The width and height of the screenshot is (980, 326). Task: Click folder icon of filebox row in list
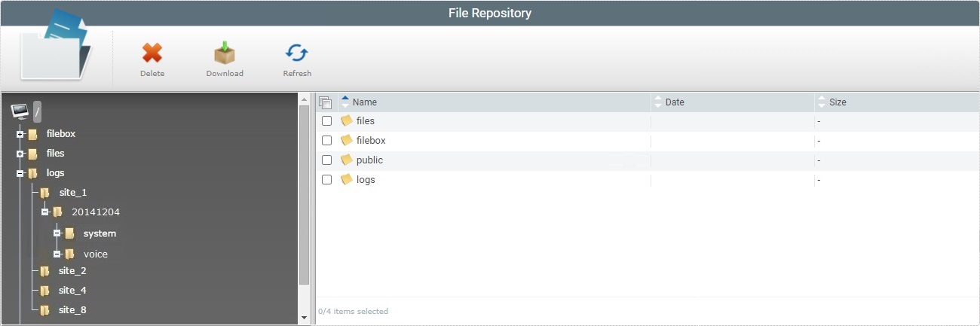click(x=347, y=140)
